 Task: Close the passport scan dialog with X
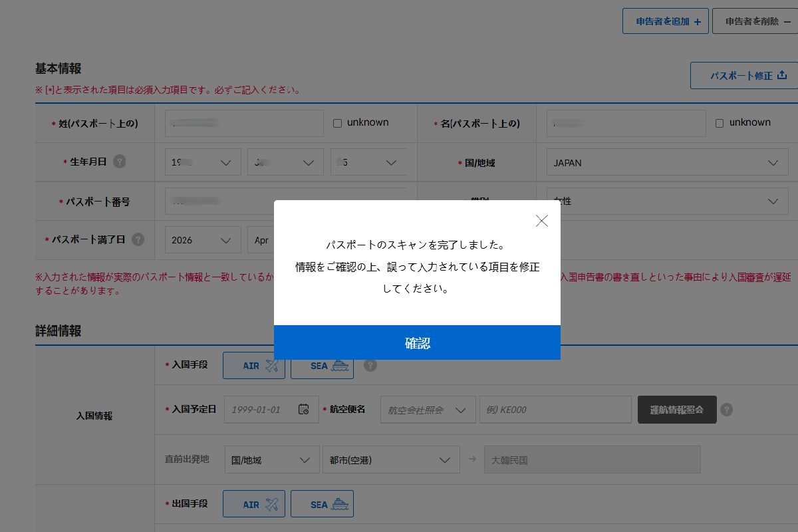(x=542, y=221)
